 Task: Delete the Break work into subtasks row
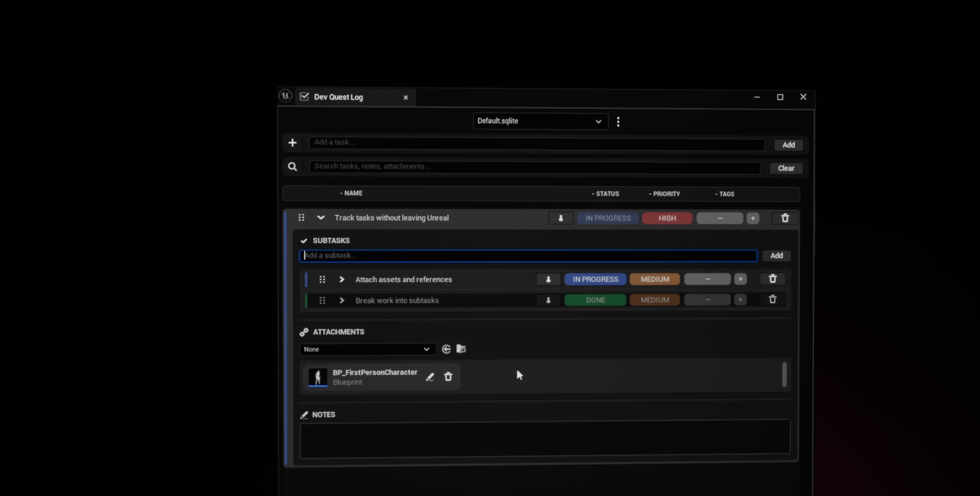(x=773, y=300)
